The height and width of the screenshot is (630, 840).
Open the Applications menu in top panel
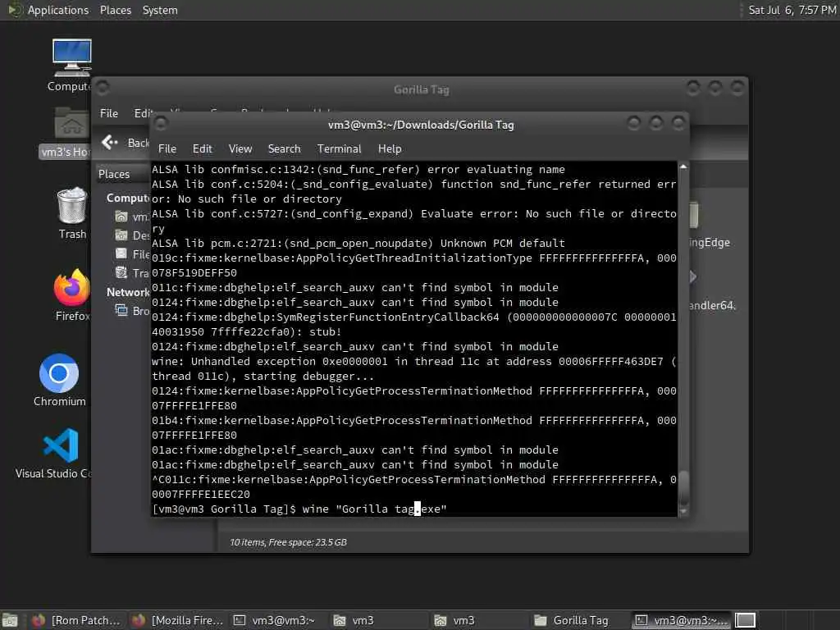click(x=58, y=10)
